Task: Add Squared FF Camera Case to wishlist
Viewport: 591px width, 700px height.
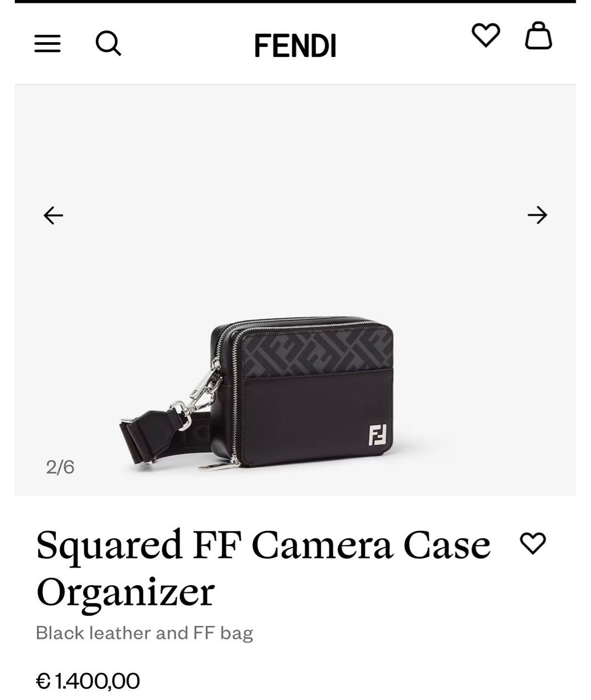Action: pos(532,543)
